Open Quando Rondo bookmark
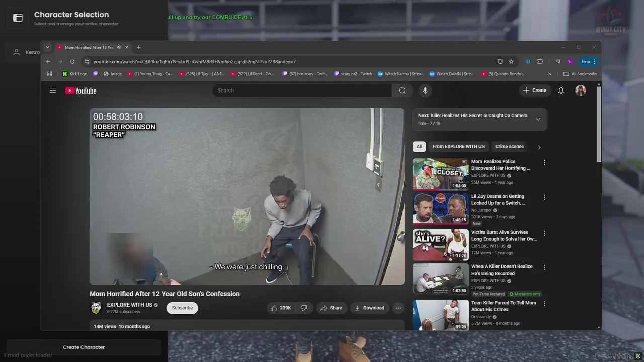Screen dimensions: 644x362 click(503, 74)
